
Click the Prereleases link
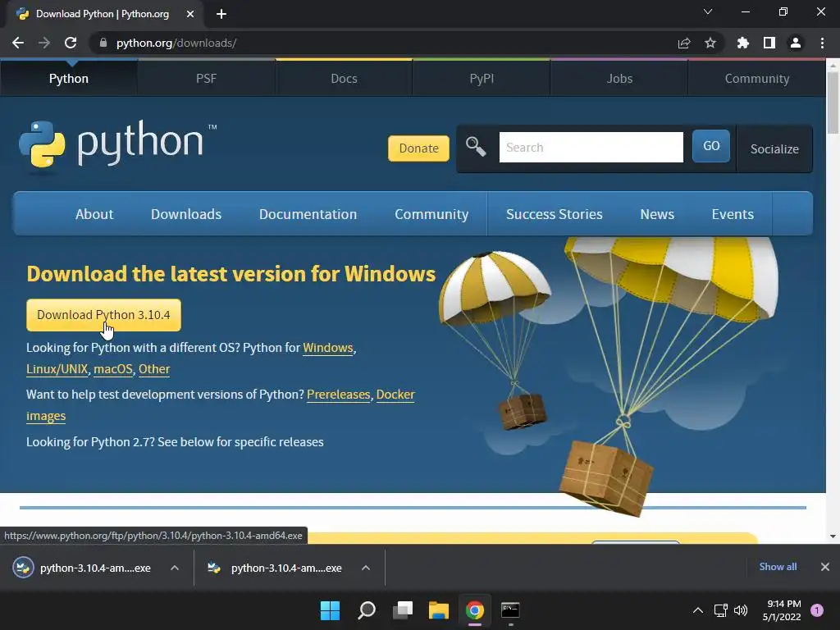338,395
